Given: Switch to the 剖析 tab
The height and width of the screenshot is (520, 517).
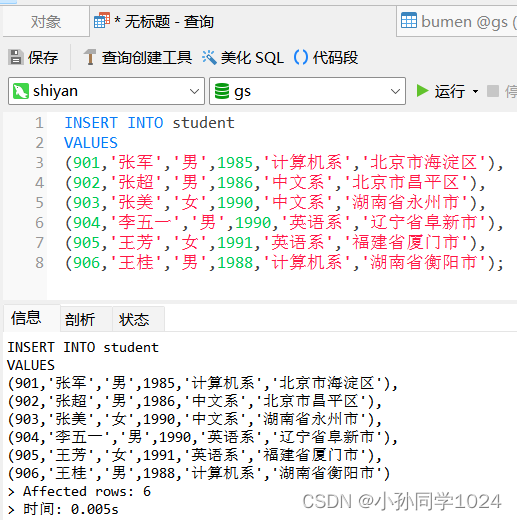Looking at the screenshot, I should tap(80, 319).
